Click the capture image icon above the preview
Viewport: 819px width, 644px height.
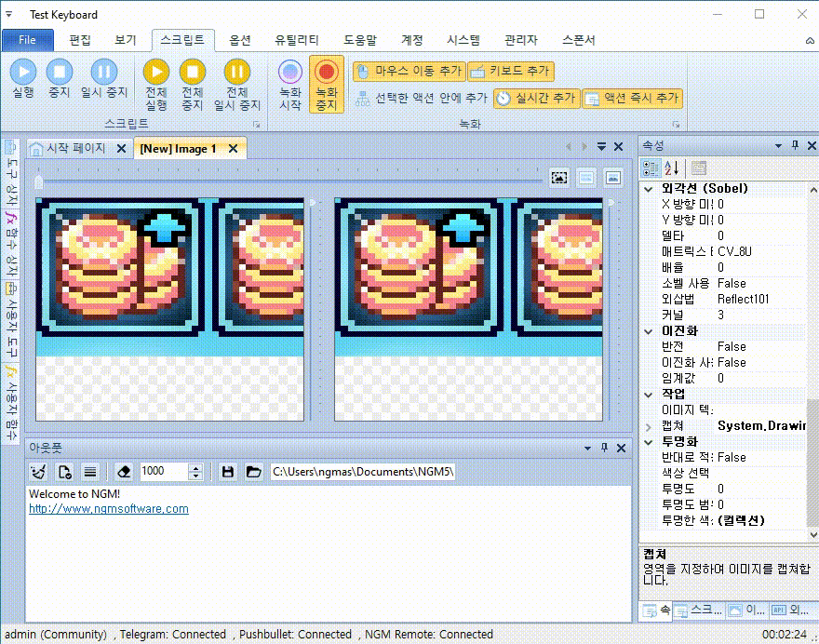pyautogui.click(x=559, y=178)
